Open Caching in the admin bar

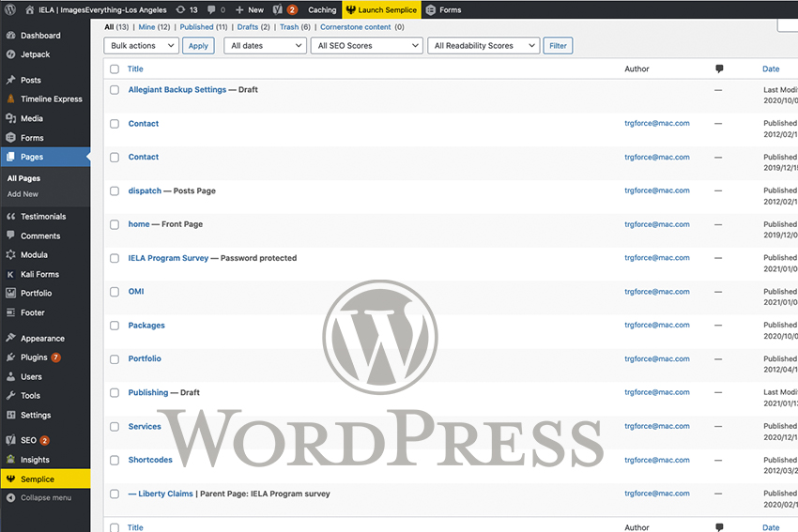tap(322, 9)
